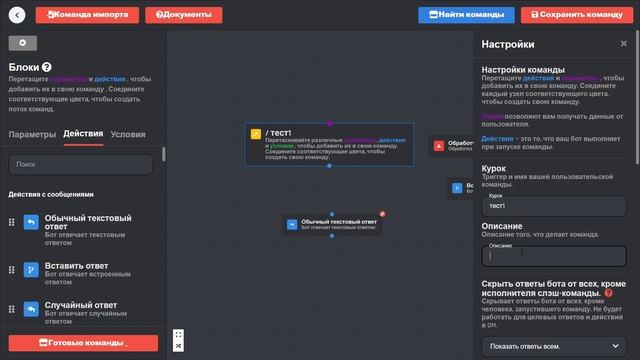Image resolution: width=640 pixels, height=360 pixels.
Task: Click the blocks list scrollbar thumb
Action: 164,154
